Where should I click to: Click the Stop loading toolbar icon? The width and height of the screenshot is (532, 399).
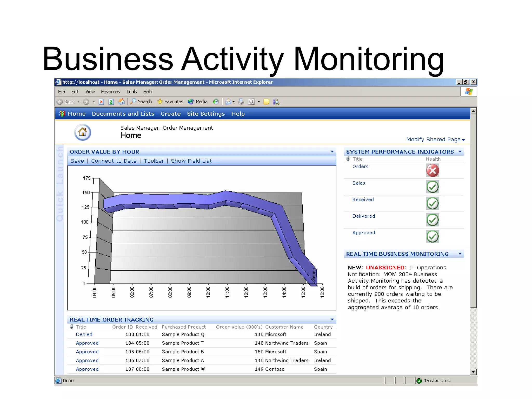(x=101, y=102)
